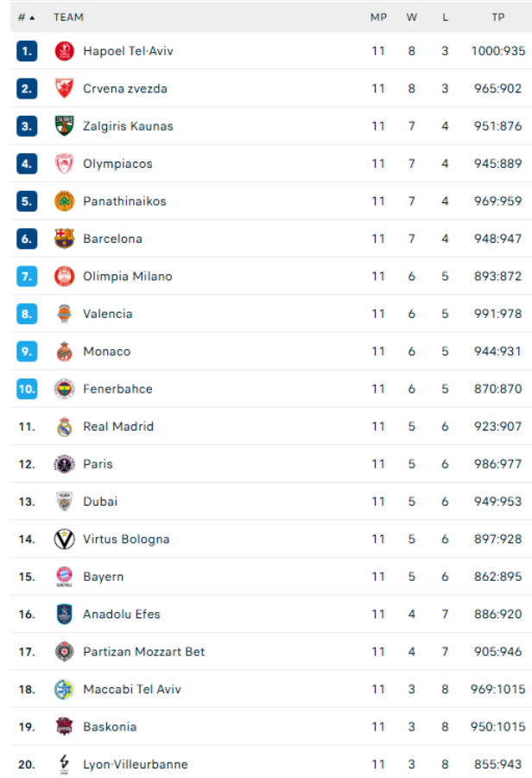Click the Panathinaikos shamrock crest
This screenshot has width=532, height=778.
coord(64,201)
